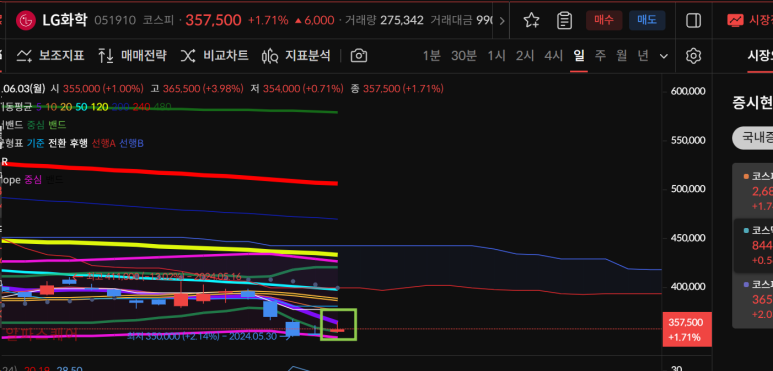The image size is (773, 371).
Task: Open the 비교차트 comparison chart tool
Action: click(x=214, y=56)
